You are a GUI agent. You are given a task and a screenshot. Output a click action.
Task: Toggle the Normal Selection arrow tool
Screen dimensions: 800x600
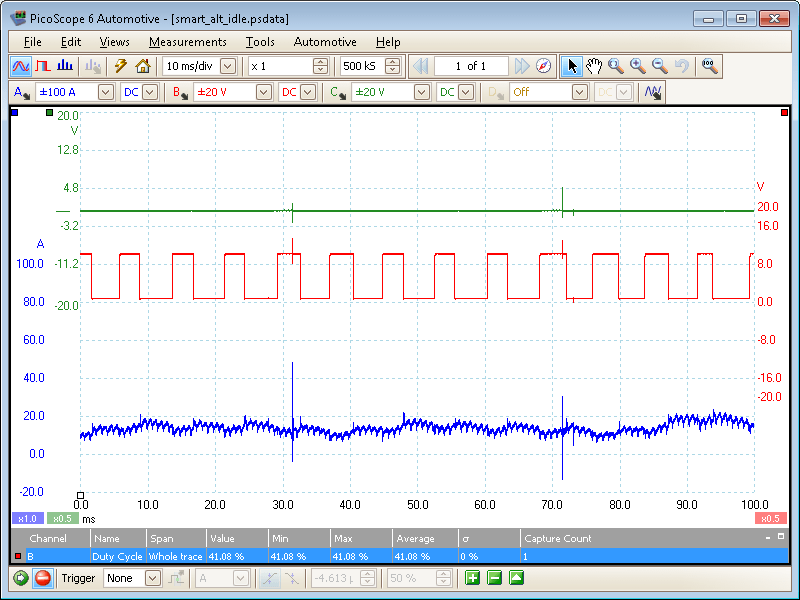pos(572,66)
